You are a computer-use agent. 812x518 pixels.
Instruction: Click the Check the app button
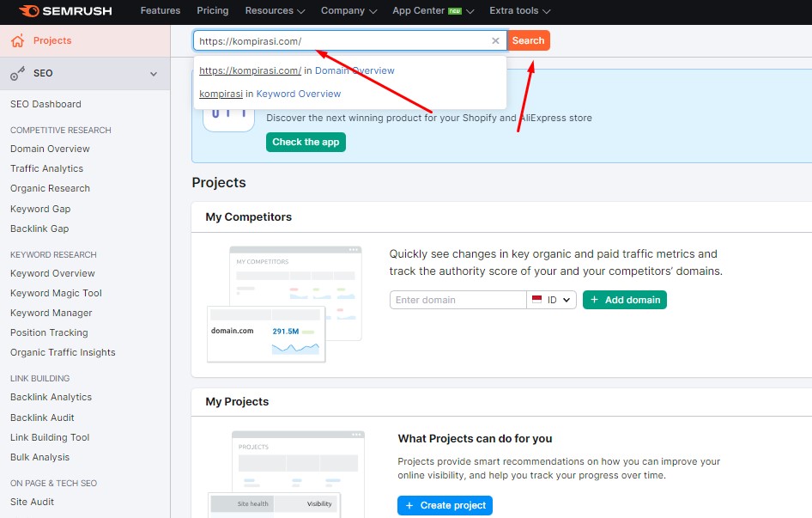point(306,142)
